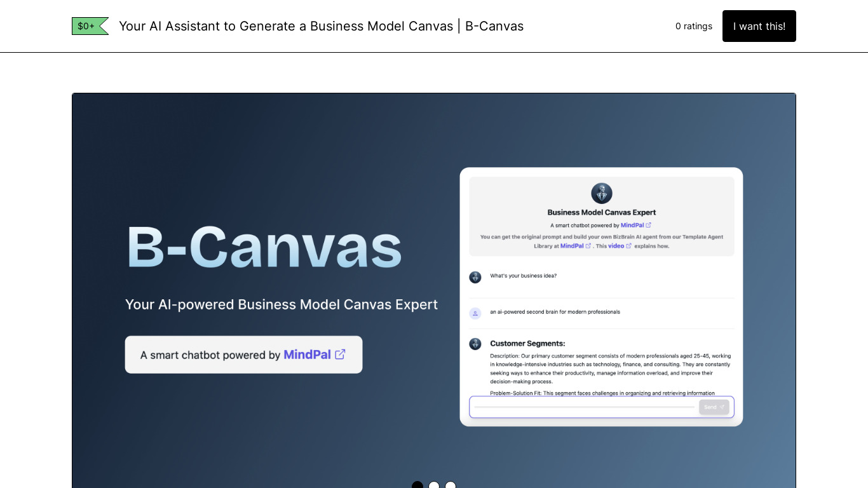Click bot avatar beside "What's your business idea?"
Image resolution: width=868 pixels, height=488 pixels.
[x=475, y=277]
